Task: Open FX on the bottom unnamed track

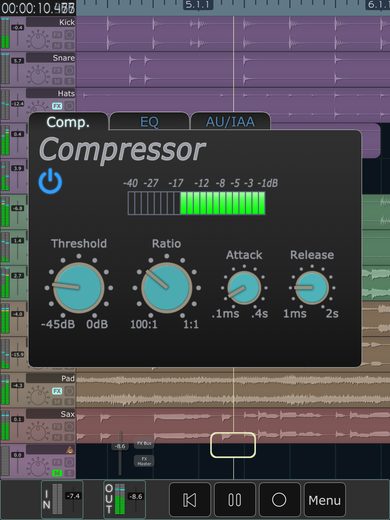Action: pyautogui.click(x=57, y=462)
